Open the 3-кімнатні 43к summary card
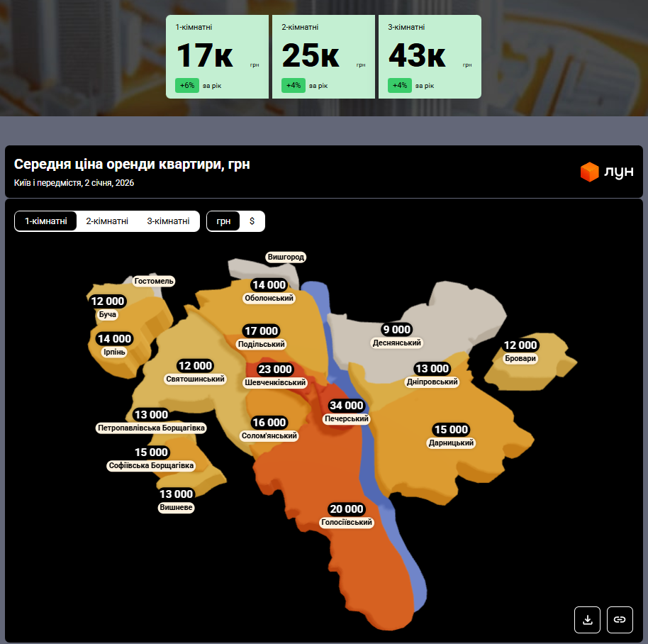The image size is (648, 644). click(x=430, y=57)
